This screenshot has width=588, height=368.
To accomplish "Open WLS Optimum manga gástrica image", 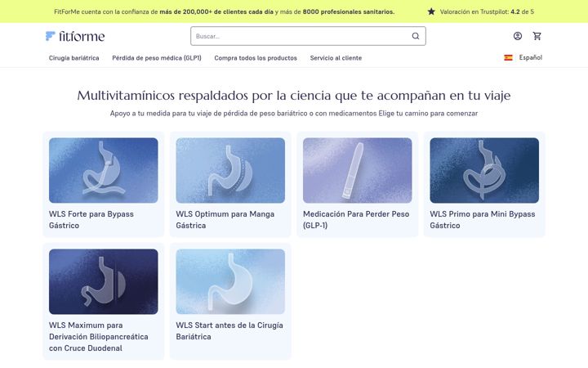I will point(230,170).
